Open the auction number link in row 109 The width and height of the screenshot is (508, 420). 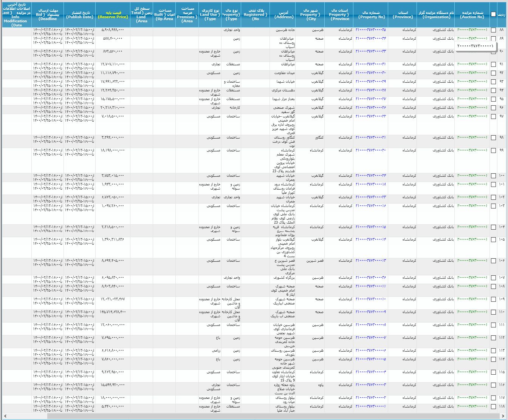tap(472, 299)
